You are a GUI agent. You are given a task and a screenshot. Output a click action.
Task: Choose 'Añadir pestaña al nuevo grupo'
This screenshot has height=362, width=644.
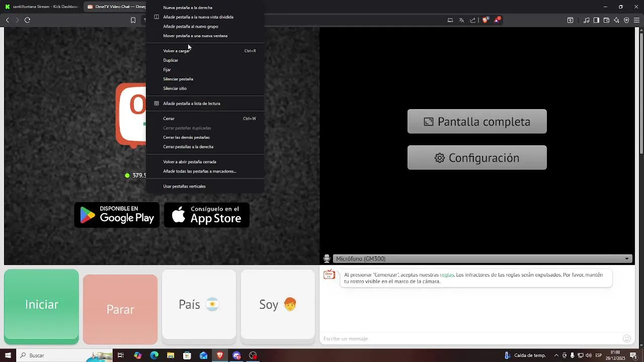point(205,26)
